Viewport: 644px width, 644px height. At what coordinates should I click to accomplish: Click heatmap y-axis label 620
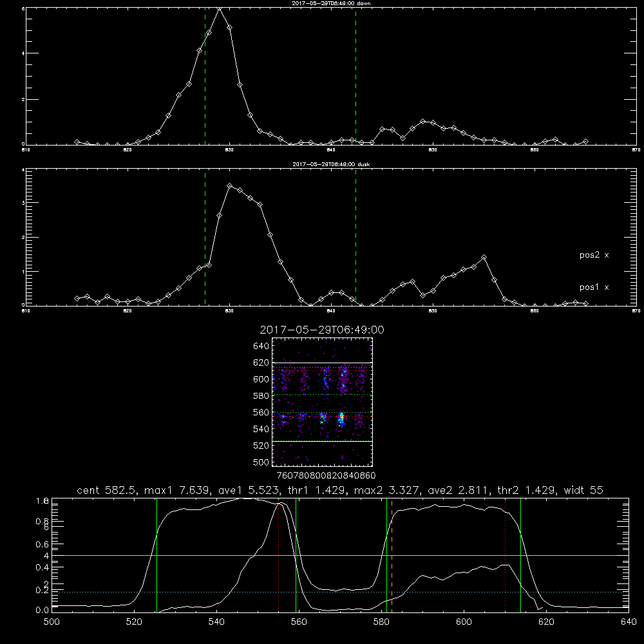(x=261, y=363)
